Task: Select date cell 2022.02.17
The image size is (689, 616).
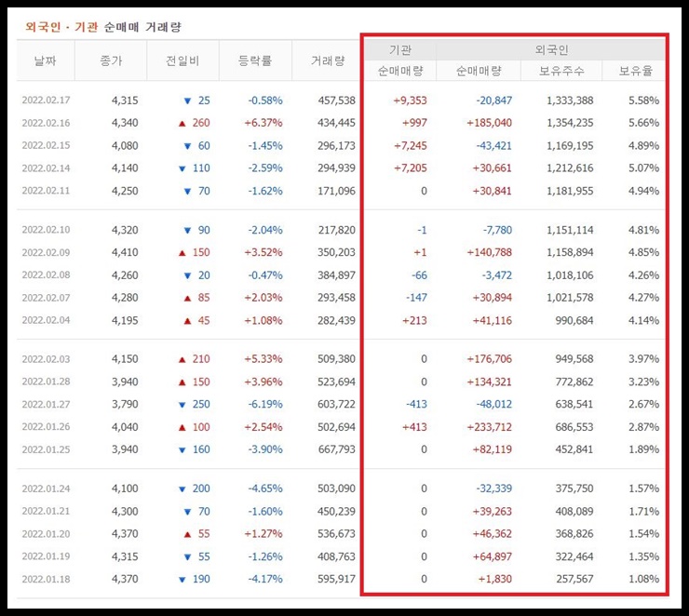Action: tap(47, 100)
